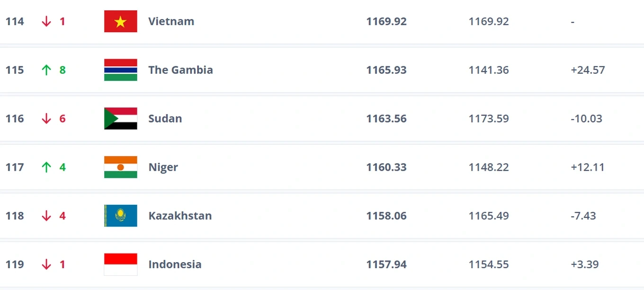
Task: Click The Gambia flag icon
Action: (x=121, y=70)
